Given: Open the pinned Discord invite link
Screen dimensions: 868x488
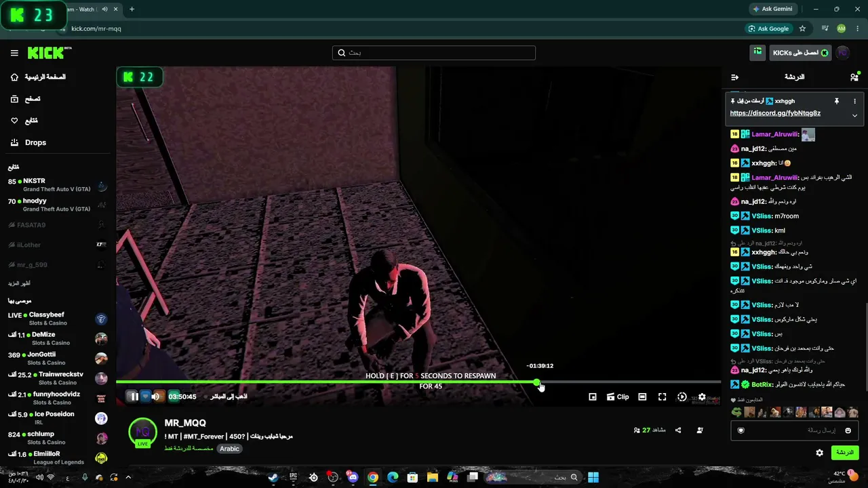Looking at the screenshot, I should point(775,113).
